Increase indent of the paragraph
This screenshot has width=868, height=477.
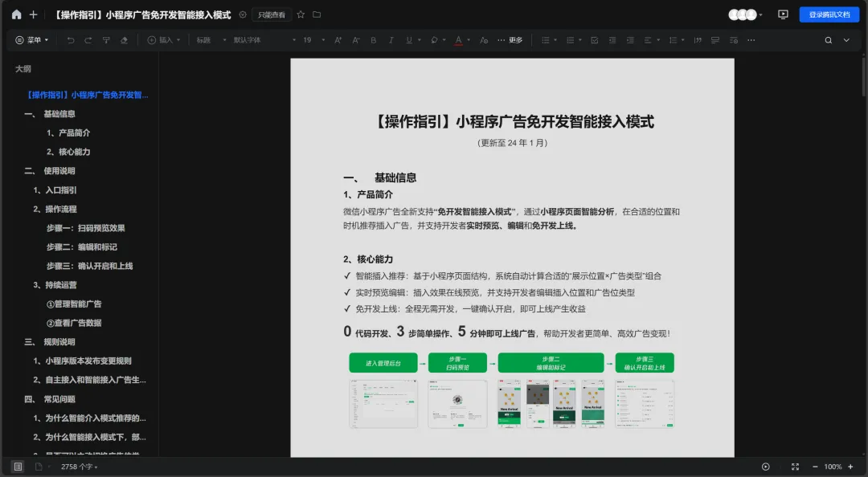[631, 40]
